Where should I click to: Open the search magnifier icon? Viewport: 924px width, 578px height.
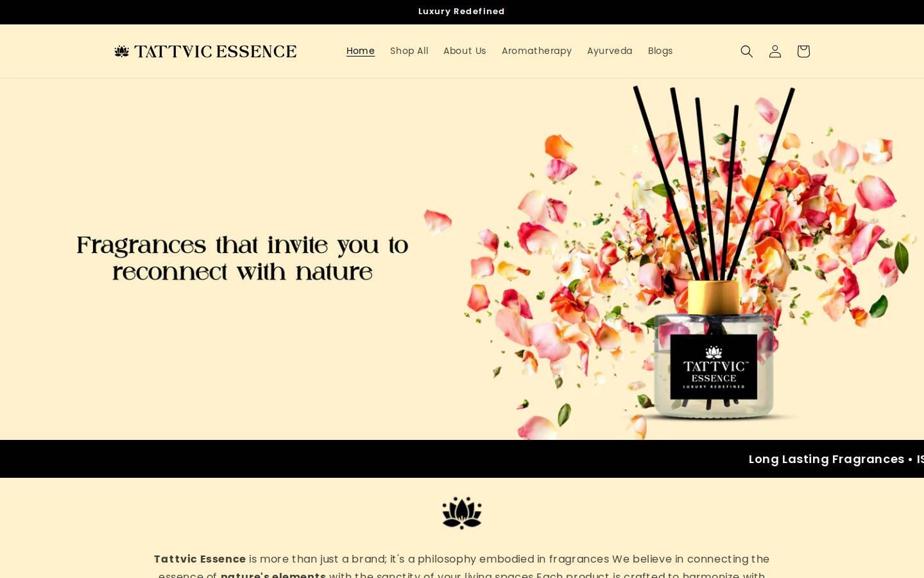(746, 51)
